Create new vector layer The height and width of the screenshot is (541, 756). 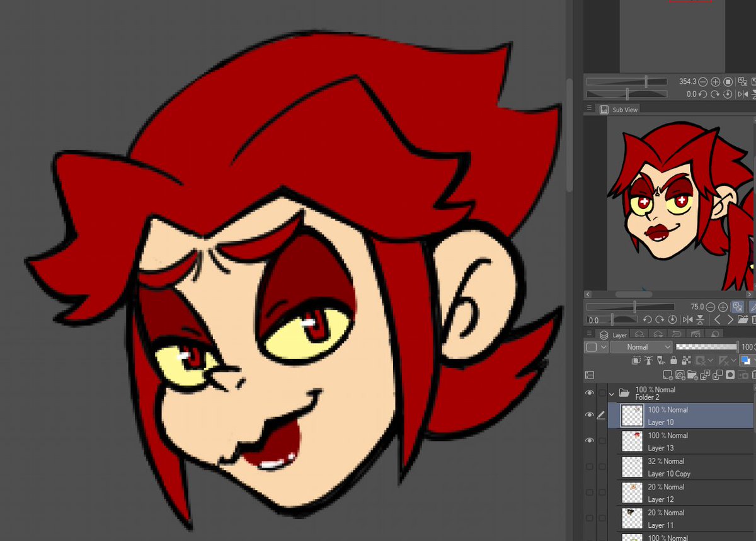(x=680, y=375)
